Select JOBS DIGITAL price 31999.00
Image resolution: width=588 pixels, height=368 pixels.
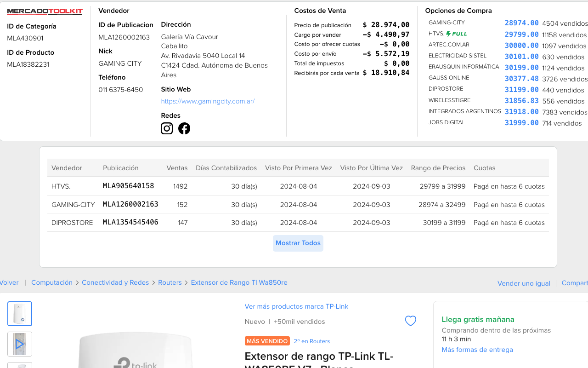[521, 123]
